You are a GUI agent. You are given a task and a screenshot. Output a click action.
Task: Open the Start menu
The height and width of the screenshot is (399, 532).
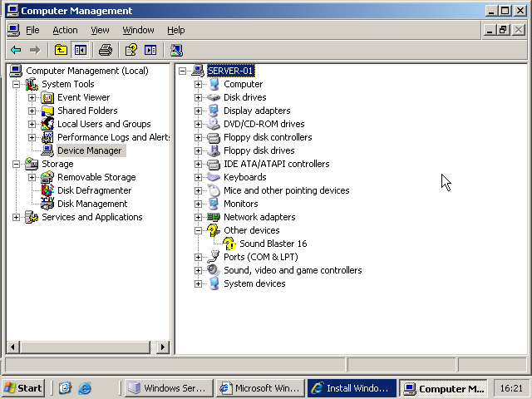coord(23,388)
